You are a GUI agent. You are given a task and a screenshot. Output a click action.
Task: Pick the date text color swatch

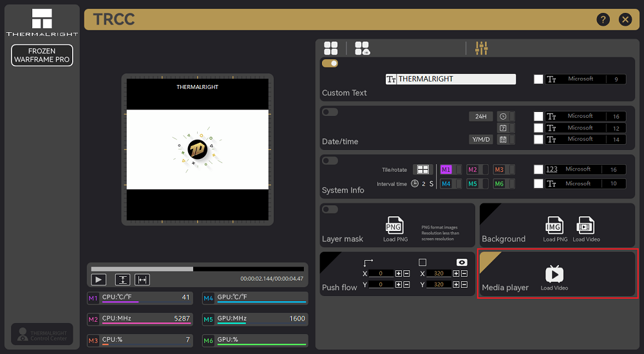538,139
